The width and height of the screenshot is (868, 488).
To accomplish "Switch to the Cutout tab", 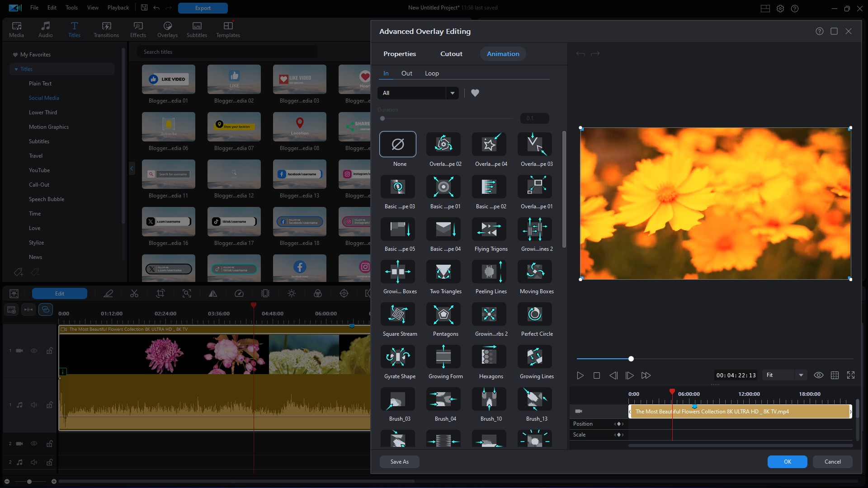I will point(451,54).
